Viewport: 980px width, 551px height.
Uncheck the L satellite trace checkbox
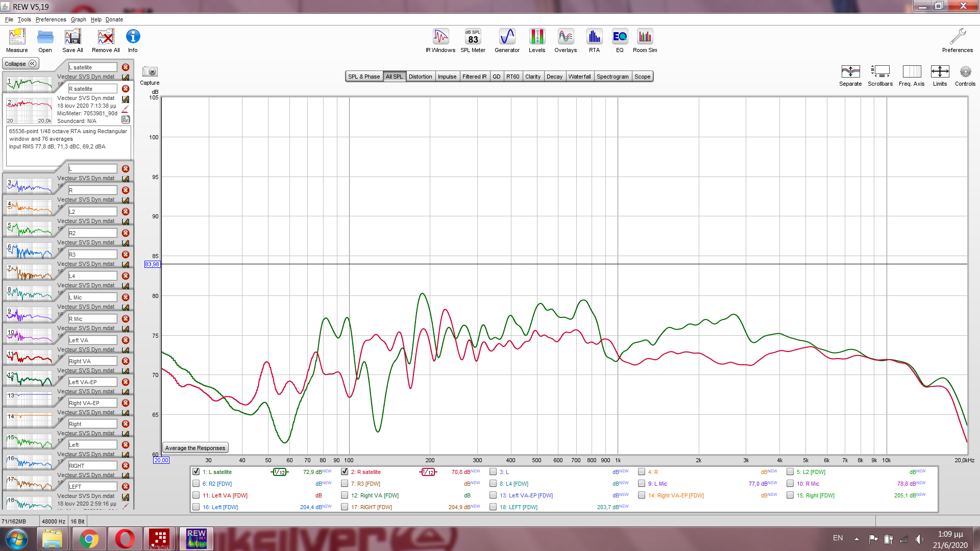196,472
